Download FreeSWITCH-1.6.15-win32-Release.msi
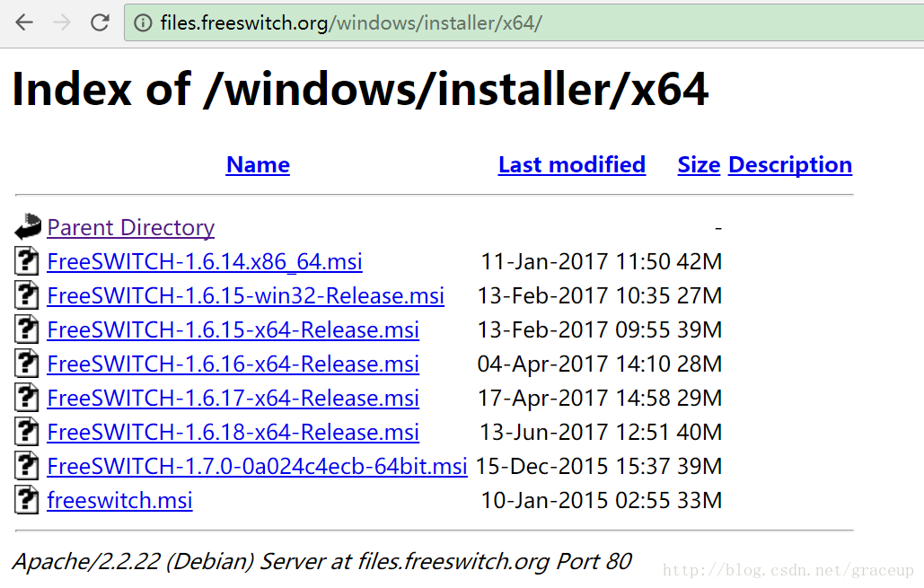The width and height of the screenshot is (924, 588). coord(246,295)
